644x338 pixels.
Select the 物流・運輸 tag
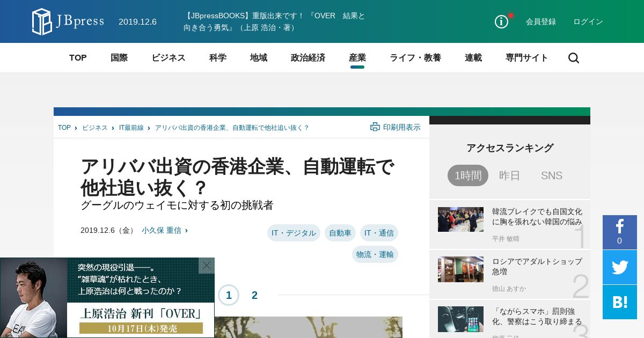click(375, 254)
